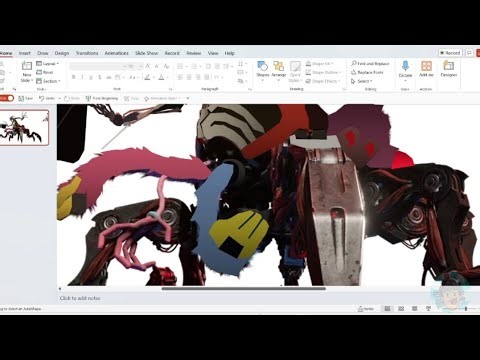Open the Select dropdown in Editing

pyautogui.click(x=361, y=81)
